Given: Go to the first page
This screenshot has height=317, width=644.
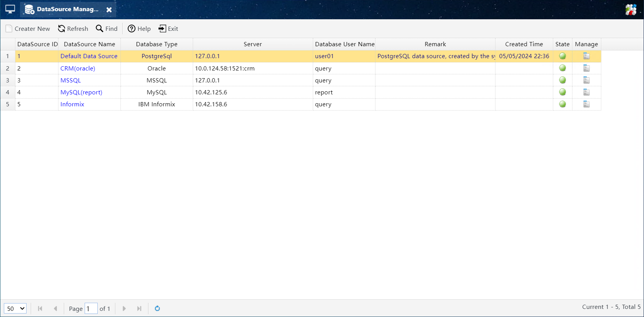Looking at the screenshot, I should pos(40,309).
